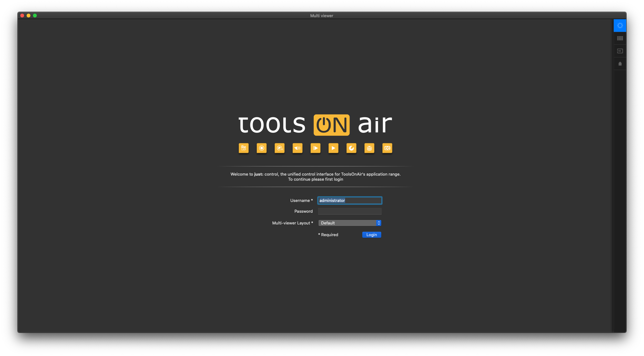Focus the Password input field

coord(350,211)
